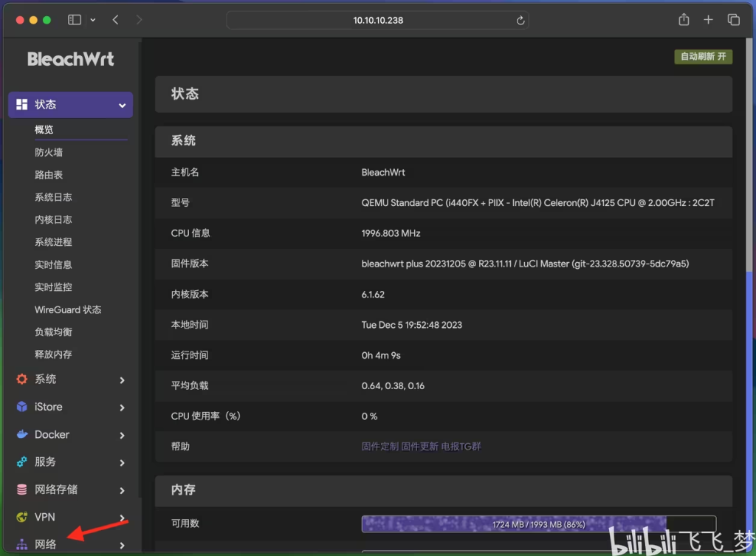Click the 固件版本 row label
Image resolution: width=756 pixels, height=556 pixels.
[x=190, y=264]
